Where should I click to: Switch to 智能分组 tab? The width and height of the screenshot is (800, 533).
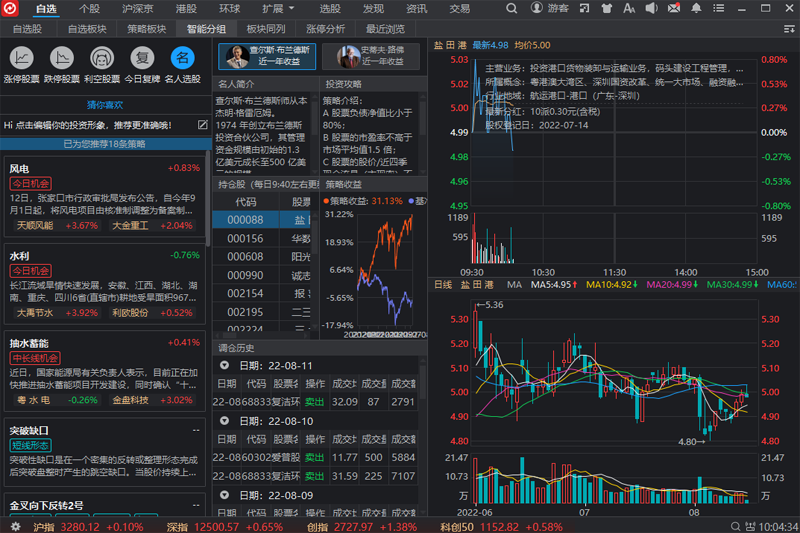pyautogui.click(x=206, y=29)
